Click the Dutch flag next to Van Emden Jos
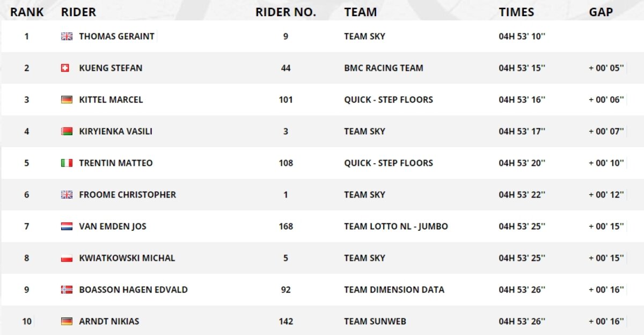 pos(67,227)
